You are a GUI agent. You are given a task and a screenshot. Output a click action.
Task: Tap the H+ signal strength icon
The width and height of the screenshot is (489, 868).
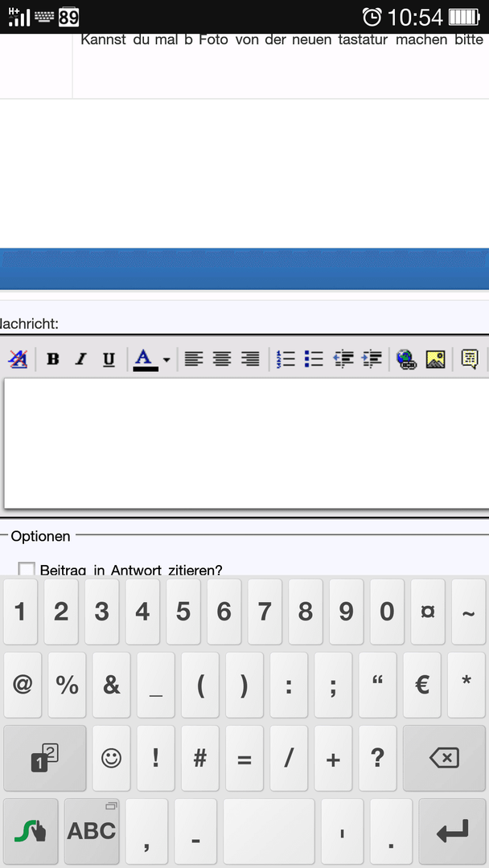pyautogui.click(x=19, y=17)
